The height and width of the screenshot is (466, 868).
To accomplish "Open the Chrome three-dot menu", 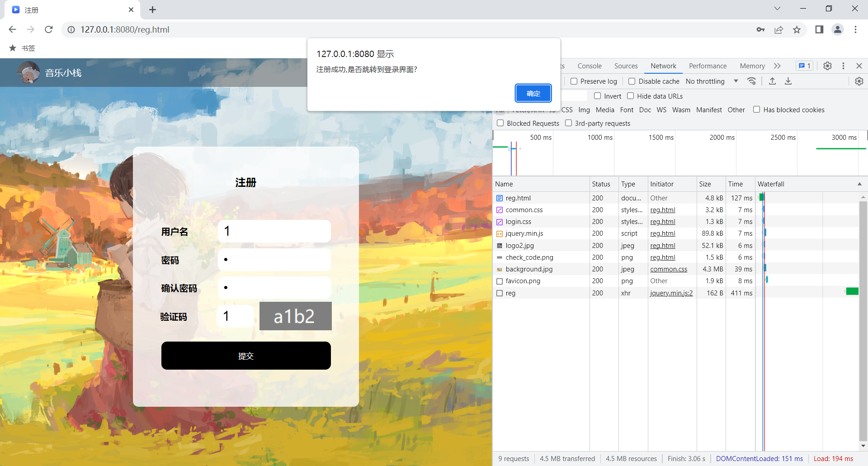I will (x=855, y=29).
